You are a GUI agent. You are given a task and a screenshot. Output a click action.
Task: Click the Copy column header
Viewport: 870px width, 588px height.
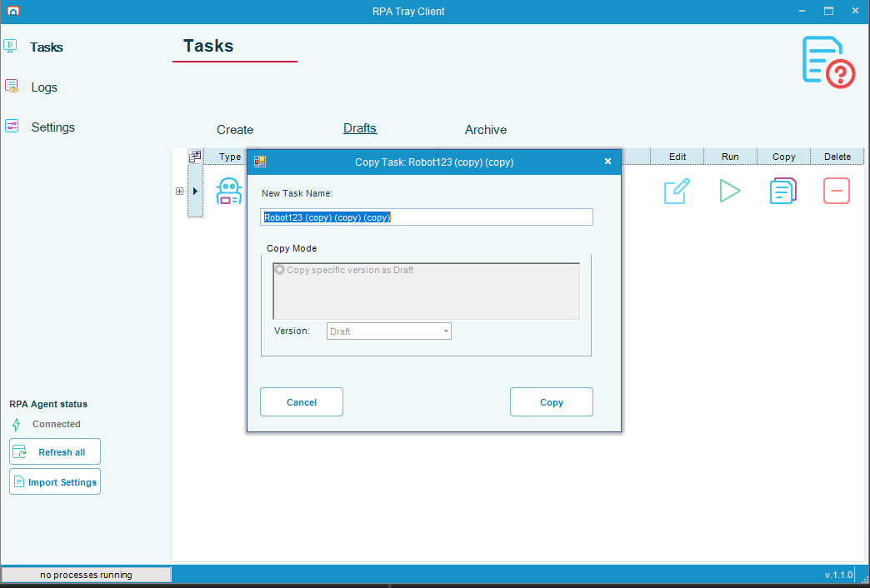(x=783, y=157)
